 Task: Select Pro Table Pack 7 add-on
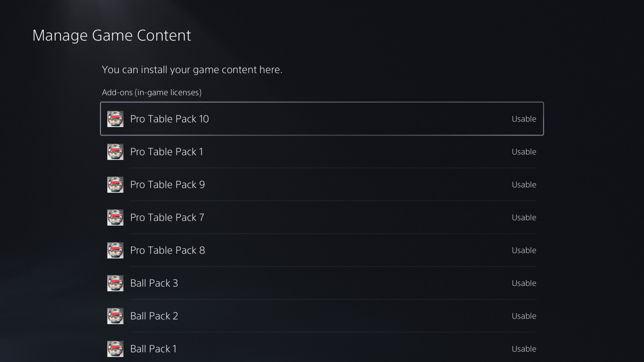coord(167,217)
